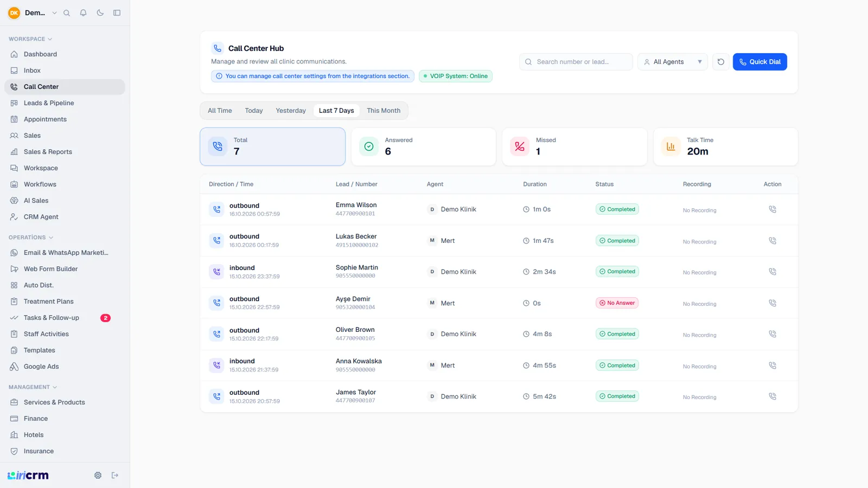Select the Talk Time stats card
The width and height of the screenshot is (868, 488).
pos(726,146)
